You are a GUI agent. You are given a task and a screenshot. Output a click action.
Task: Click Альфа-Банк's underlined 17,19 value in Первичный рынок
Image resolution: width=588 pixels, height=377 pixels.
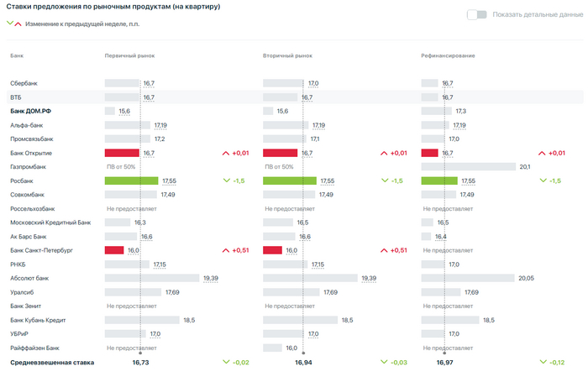pos(160,125)
